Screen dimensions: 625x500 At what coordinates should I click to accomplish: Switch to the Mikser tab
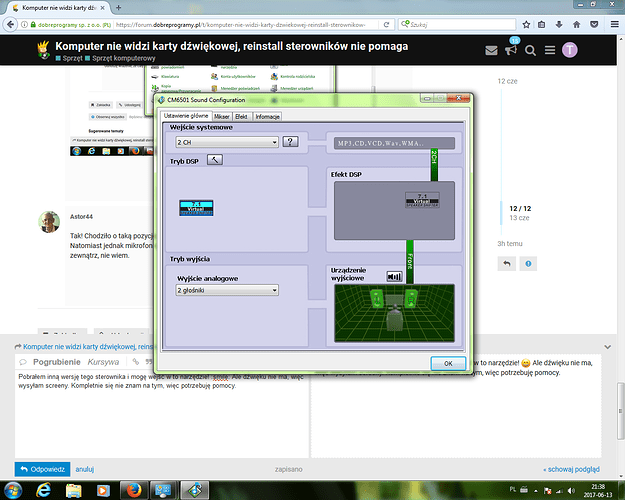[222, 116]
